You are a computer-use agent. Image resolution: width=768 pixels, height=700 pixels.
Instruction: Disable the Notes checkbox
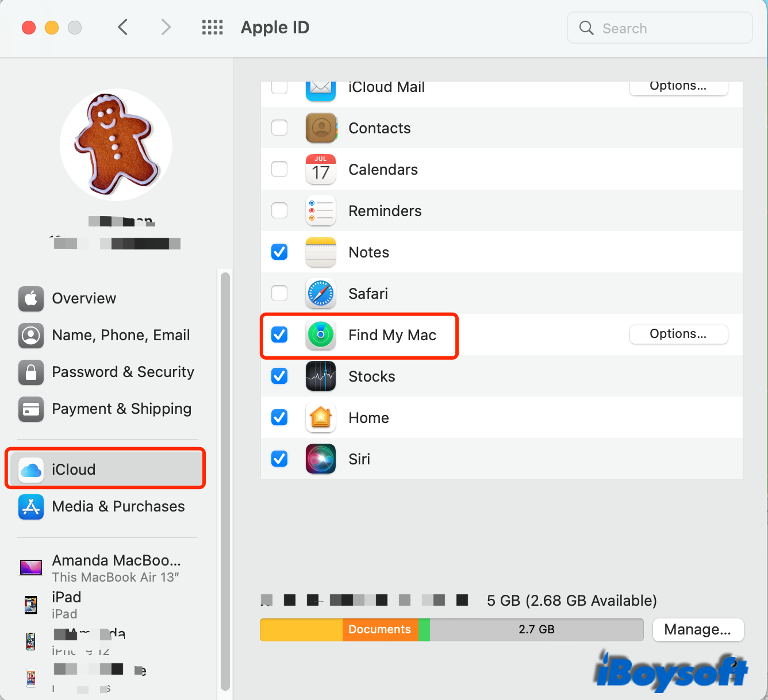tap(279, 252)
